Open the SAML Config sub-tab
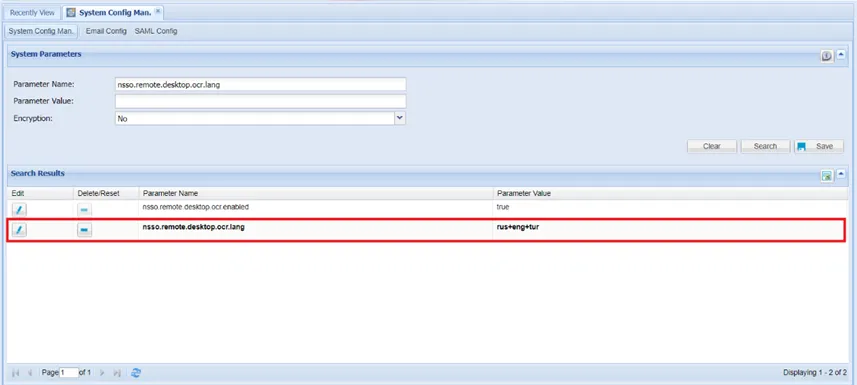Image resolution: width=857 pixels, height=385 pixels. point(156,31)
